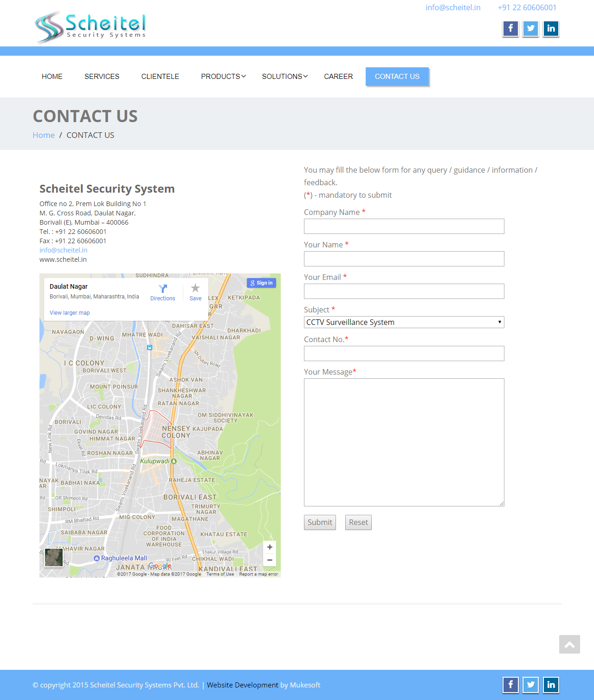594x700 pixels.
Task: Click the Borivali East label on the map
Action: (x=190, y=497)
